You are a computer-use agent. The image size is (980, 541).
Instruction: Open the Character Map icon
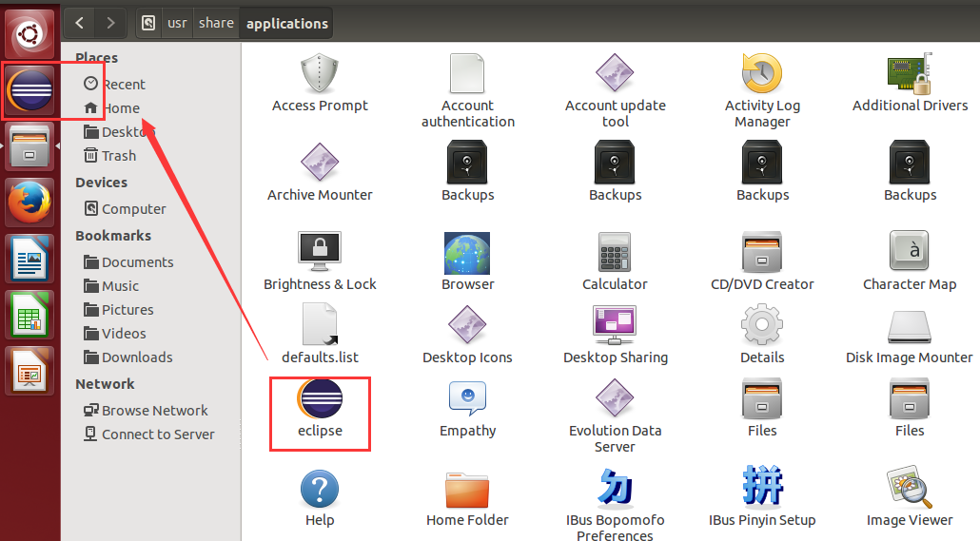coord(910,250)
